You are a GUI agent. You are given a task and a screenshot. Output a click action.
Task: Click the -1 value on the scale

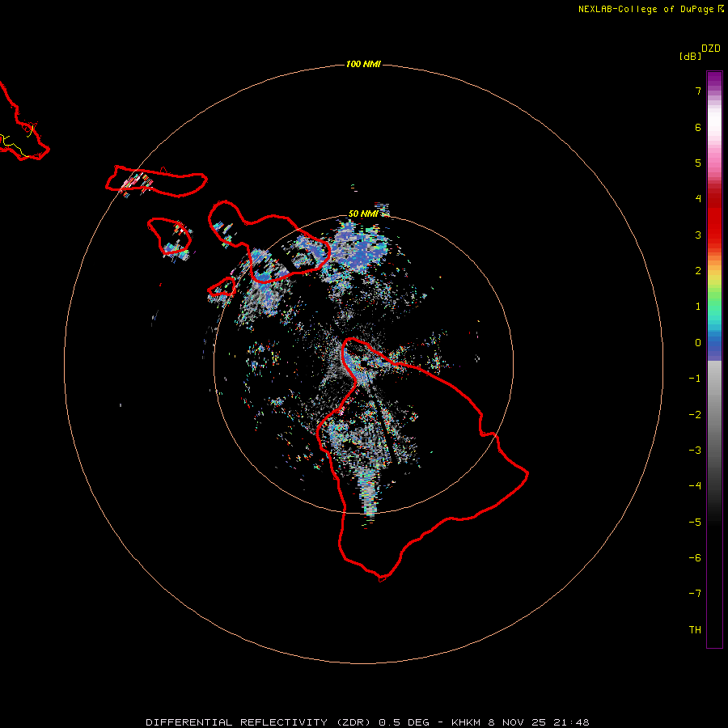click(x=695, y=379)
